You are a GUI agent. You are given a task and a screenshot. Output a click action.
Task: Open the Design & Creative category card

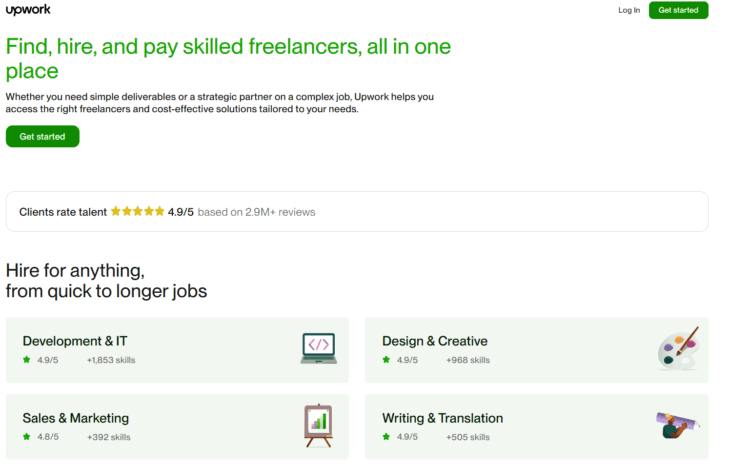tap(537, 350)
